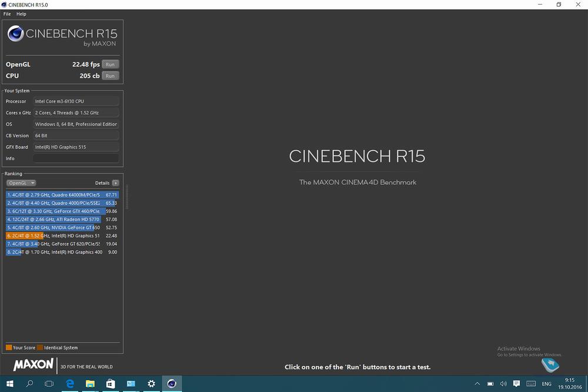Expand the OpenGL ranking type dropdown
The width and height of the screenshot is (588, 392).
pyautogui.click(x=21, y=183)
